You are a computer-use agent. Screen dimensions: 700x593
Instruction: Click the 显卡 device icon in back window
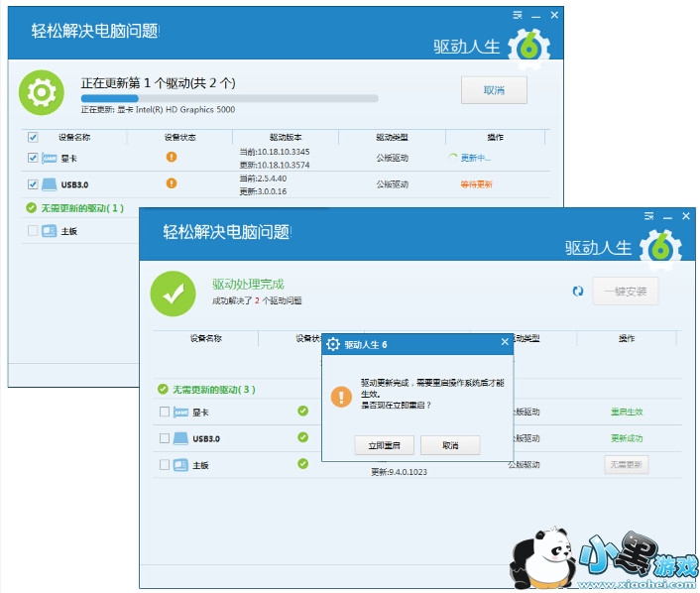click(50, 158)
